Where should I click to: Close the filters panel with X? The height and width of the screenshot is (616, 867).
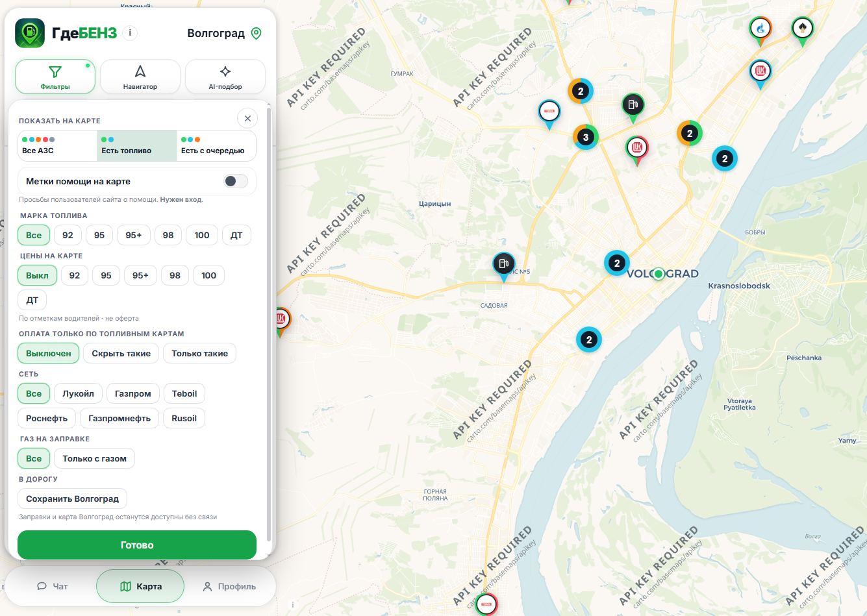247,118
